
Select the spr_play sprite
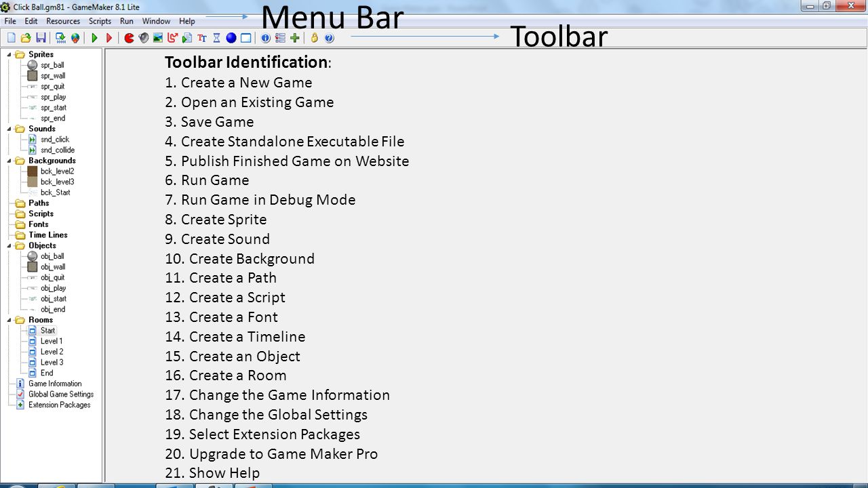coord(53,97)
